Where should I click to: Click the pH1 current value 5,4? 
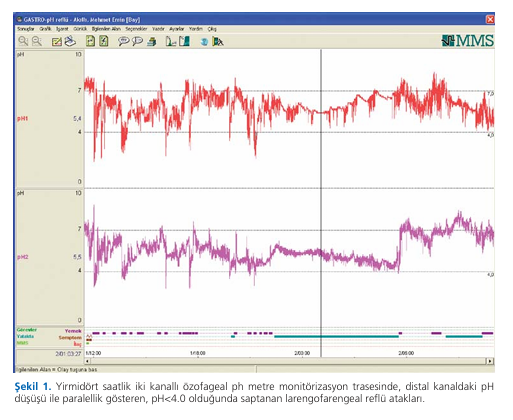point(77,118)
